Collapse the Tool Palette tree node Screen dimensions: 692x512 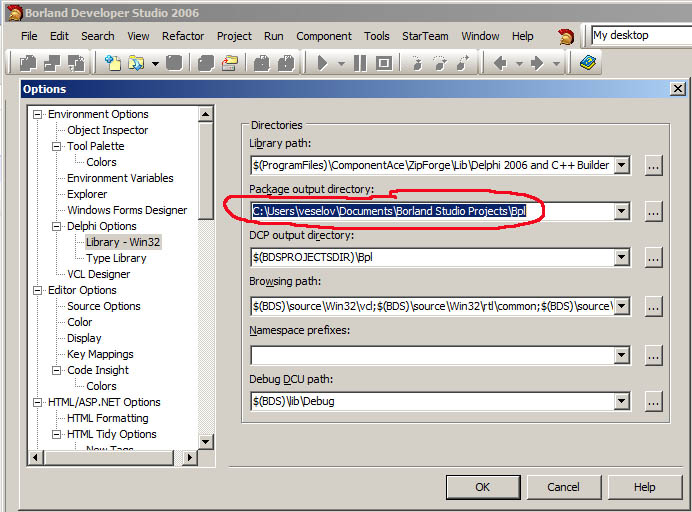coord(56,146)
